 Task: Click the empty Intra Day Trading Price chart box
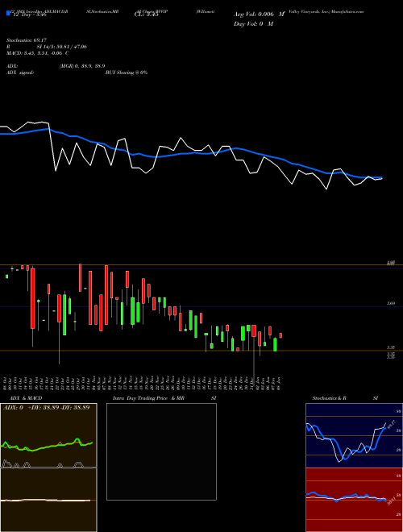pyautogui.click(x=161, y=451)
